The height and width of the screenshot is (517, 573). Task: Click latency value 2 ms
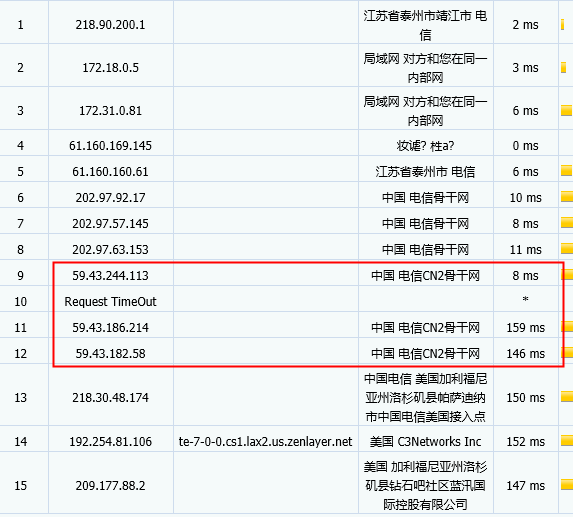[x=525, y=25]
